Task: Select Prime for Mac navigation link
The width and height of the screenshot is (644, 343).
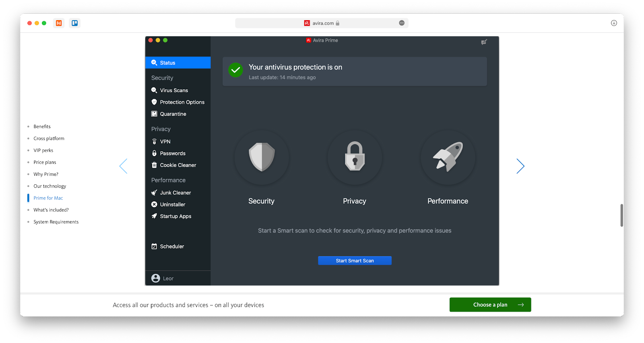Action: (48, 198)
